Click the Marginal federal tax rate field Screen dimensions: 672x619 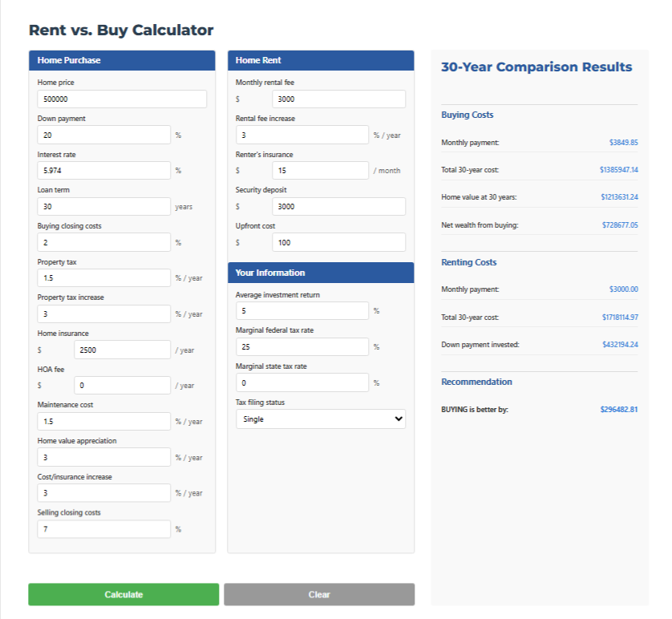(x=302, y=346)
